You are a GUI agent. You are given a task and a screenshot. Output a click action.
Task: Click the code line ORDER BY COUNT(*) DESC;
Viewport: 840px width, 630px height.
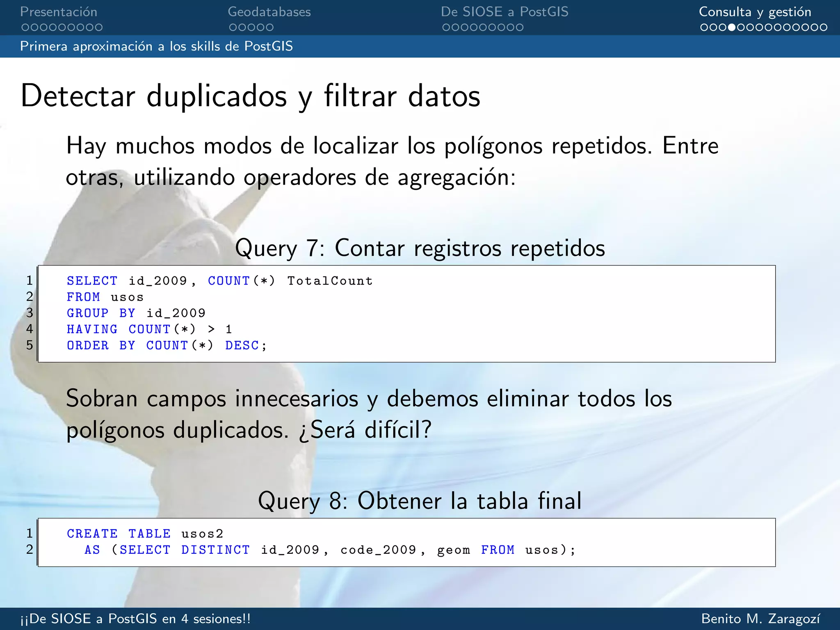[x=167, y=345]
